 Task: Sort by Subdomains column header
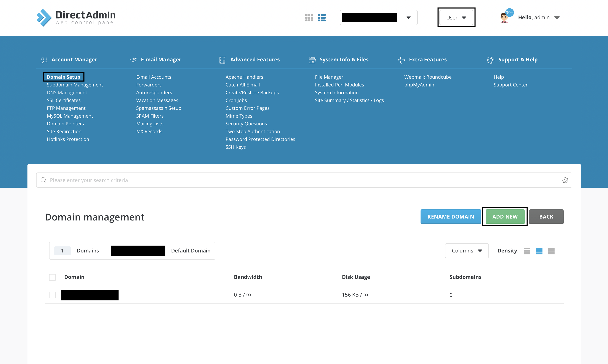coord(466,277)
